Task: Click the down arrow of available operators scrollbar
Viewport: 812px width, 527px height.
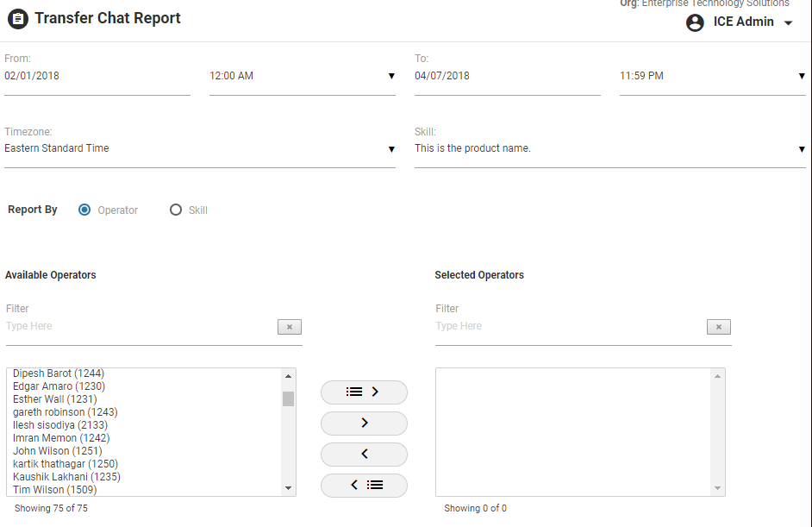Action: (x=289, y=489)
